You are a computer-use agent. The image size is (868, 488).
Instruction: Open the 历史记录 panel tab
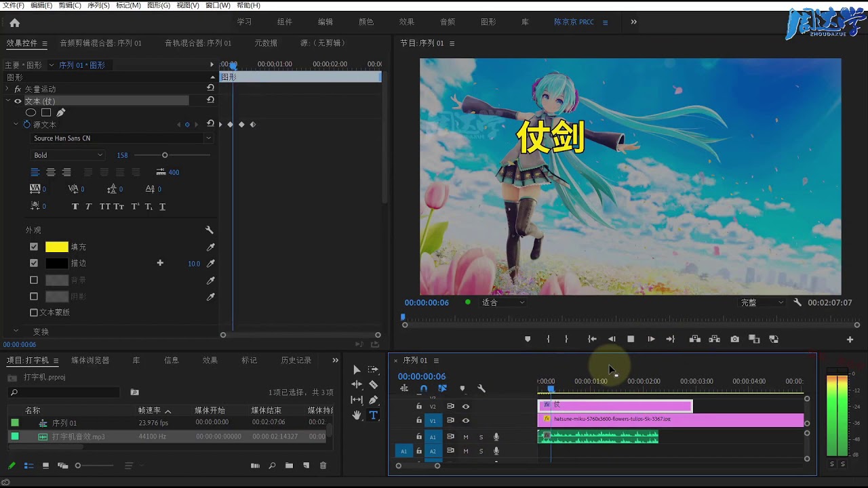coord(296,361)
